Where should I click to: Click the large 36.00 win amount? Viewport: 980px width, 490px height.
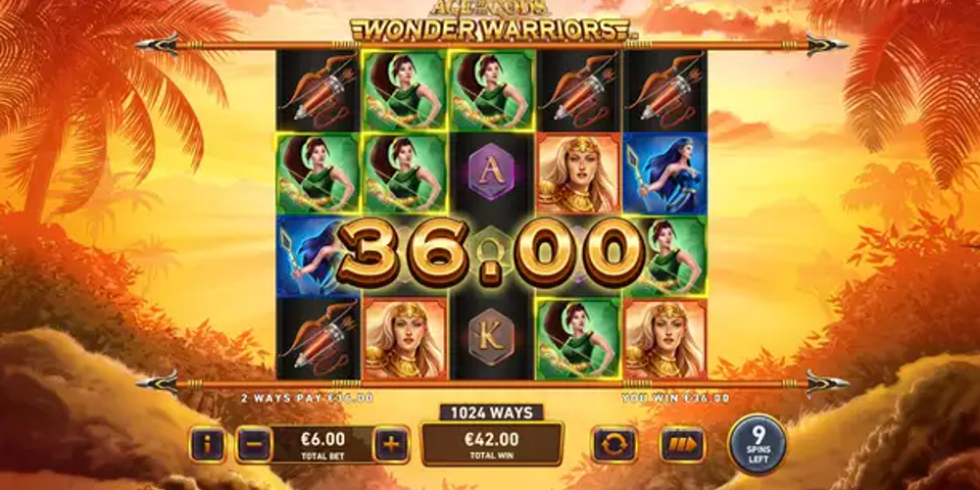[x=491, y=253]
